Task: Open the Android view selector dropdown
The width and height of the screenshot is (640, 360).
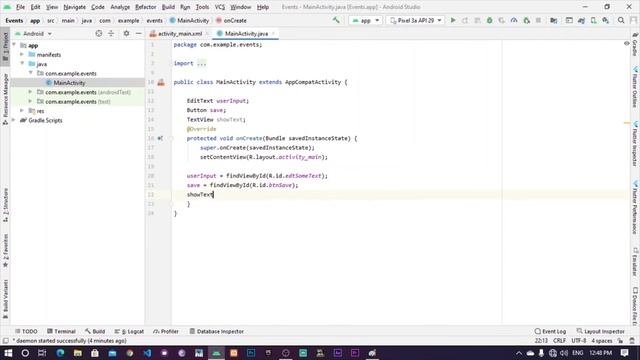Action: (33, 33)
